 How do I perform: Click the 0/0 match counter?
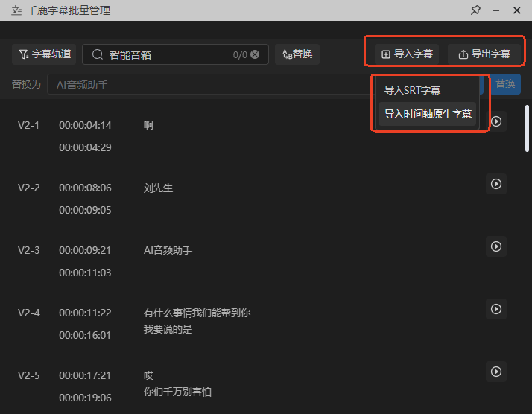coord(240,54)
